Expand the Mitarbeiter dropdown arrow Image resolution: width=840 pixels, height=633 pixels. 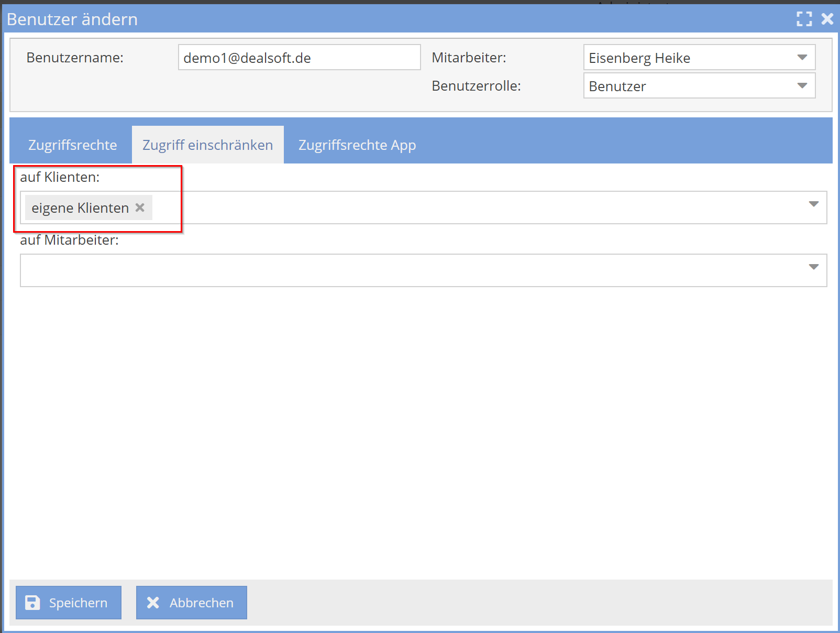click(802, 58)
